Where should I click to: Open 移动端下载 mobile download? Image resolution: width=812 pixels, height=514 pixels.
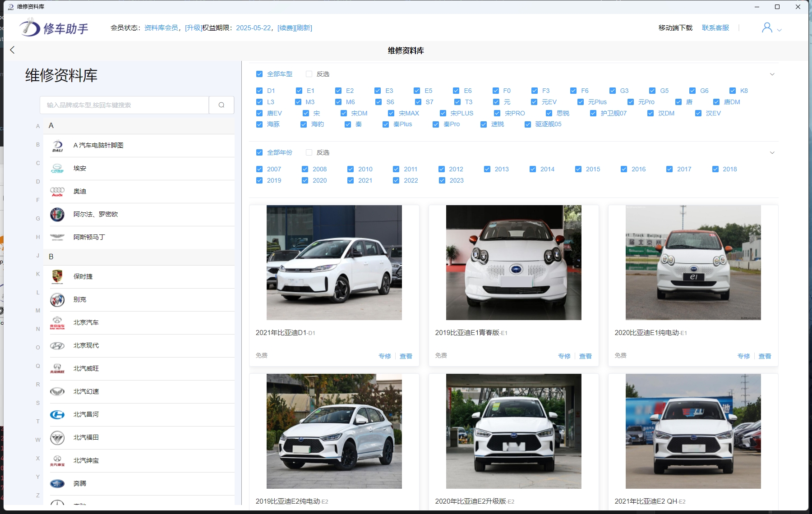pos(675,28)
